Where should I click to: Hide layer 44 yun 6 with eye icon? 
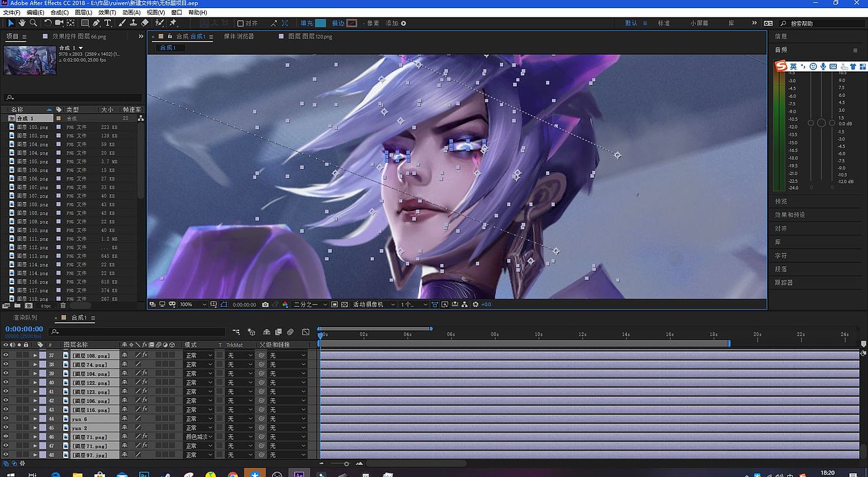pos(5,419)
